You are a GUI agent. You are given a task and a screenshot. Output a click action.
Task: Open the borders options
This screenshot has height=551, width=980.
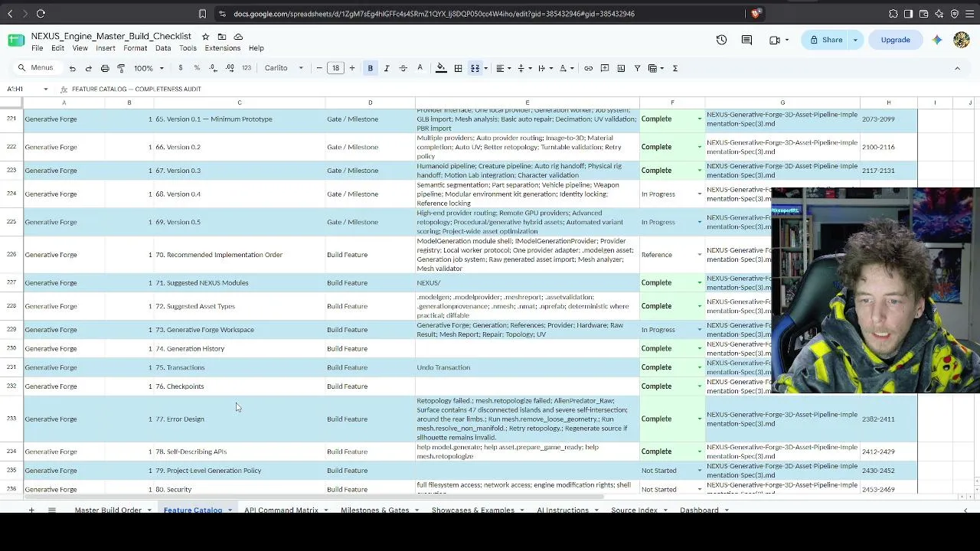click(x=458, y=68)
